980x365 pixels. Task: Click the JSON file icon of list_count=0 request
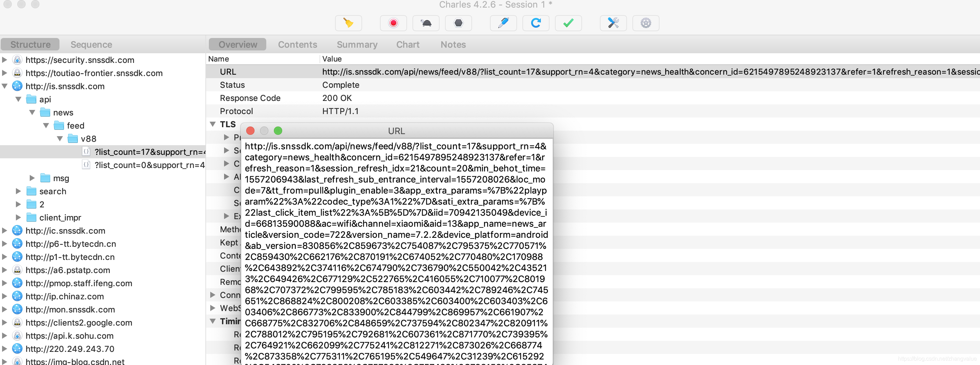[86, 165]
